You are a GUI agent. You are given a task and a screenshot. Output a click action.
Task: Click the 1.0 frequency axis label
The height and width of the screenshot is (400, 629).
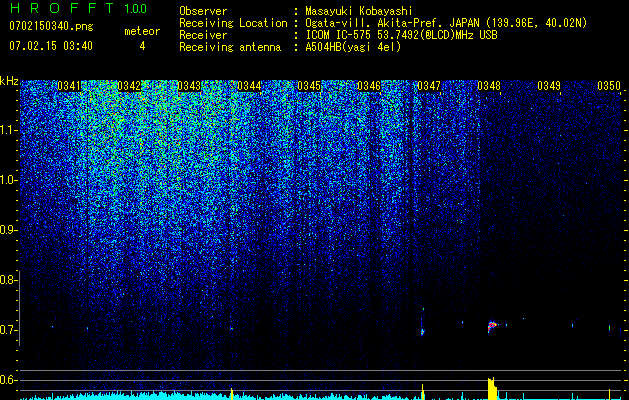tap(8, 180)
